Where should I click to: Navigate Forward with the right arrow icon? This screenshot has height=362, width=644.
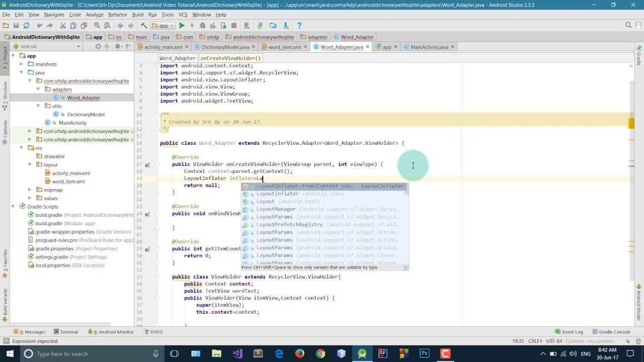[130, 26]
